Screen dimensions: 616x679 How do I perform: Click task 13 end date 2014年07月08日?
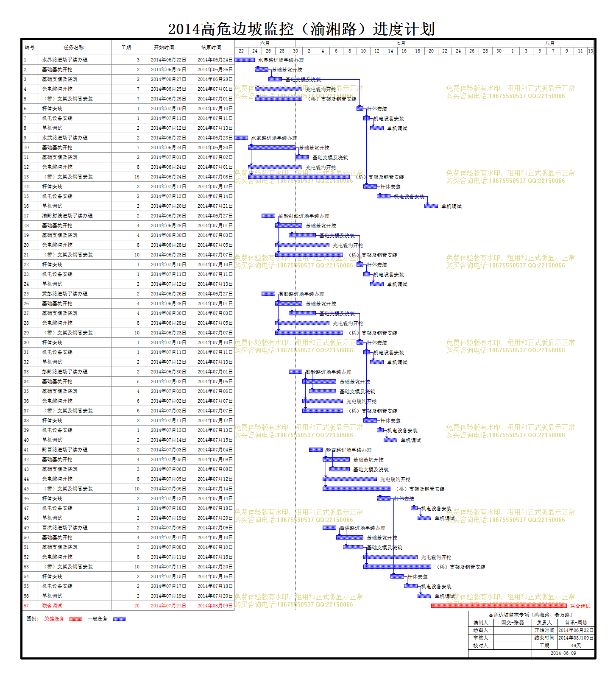pyautogui.click(x=215, y=177)
